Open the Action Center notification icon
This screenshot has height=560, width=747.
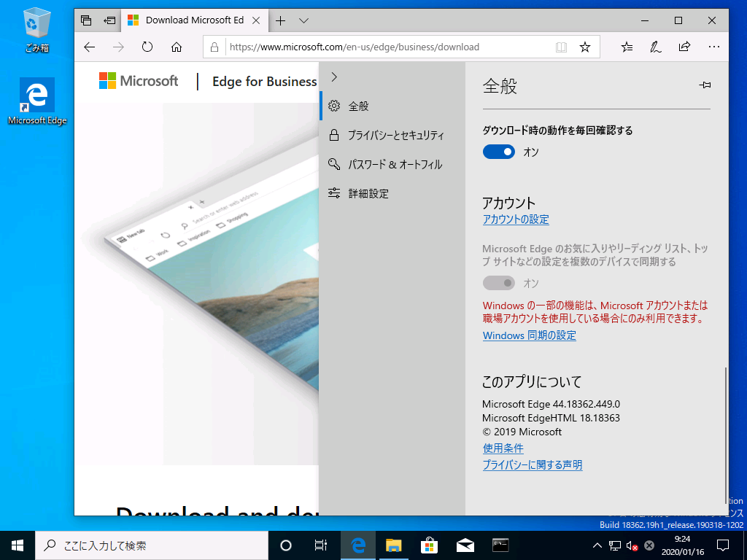pyautogui.click(x=723, y=545)
